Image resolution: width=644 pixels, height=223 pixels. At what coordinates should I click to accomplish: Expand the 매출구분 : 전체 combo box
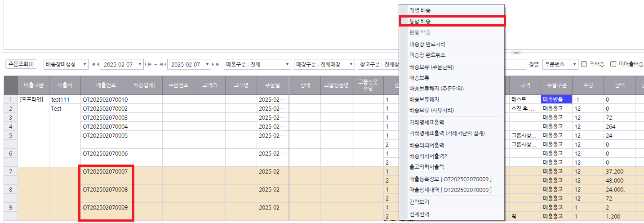coord(257,64)
